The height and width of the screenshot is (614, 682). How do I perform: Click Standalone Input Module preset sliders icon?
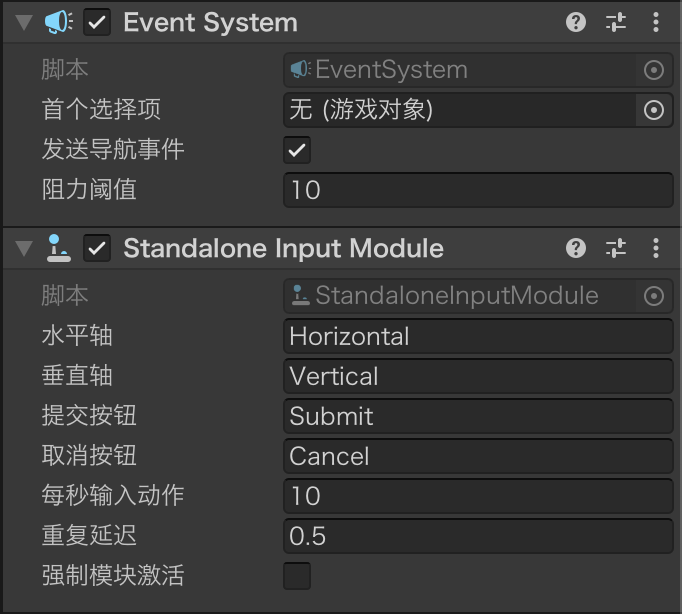point(616,248)
